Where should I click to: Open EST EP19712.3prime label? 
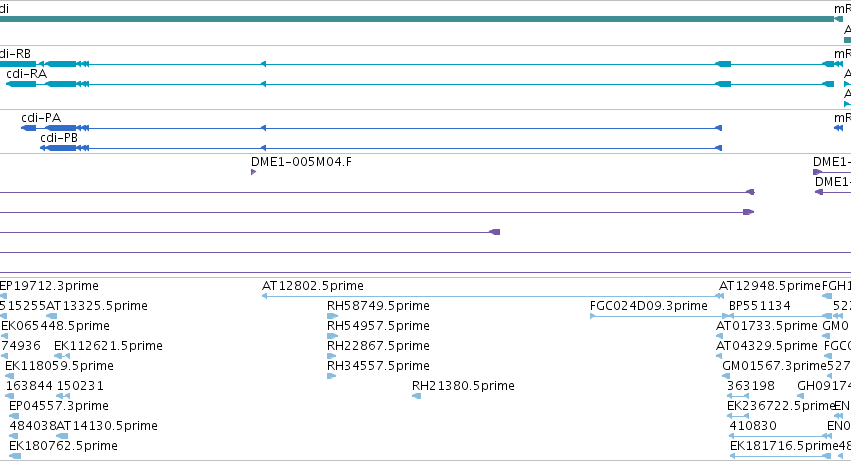[49, 286]
